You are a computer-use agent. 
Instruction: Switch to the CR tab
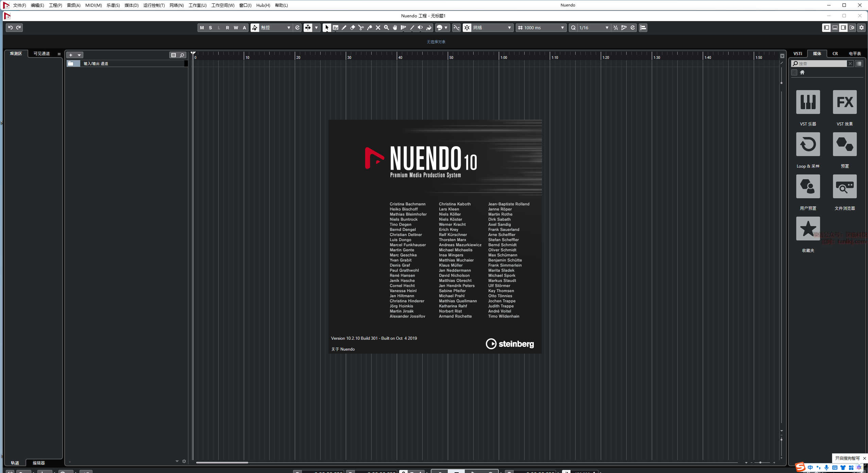coord(835,53)
